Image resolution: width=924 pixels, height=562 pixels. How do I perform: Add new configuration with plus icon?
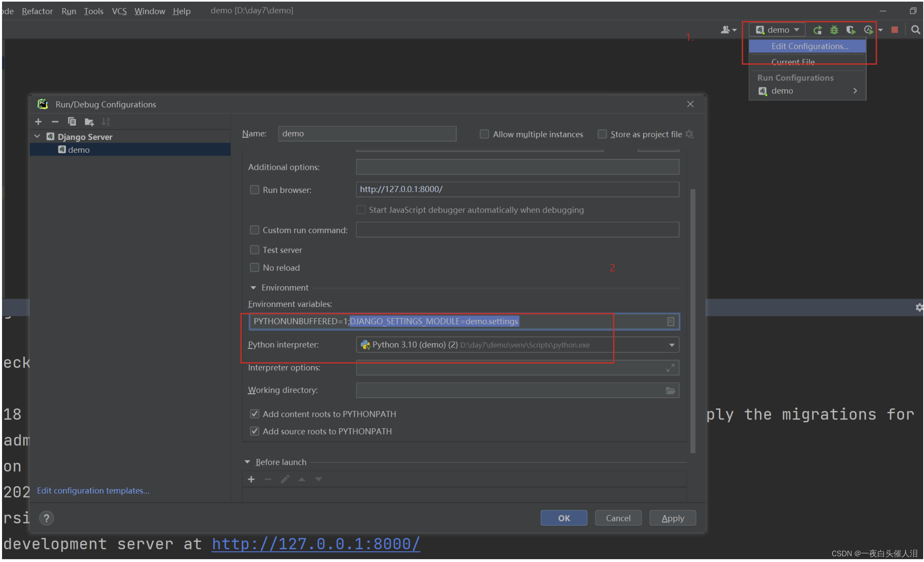point(38,122)
